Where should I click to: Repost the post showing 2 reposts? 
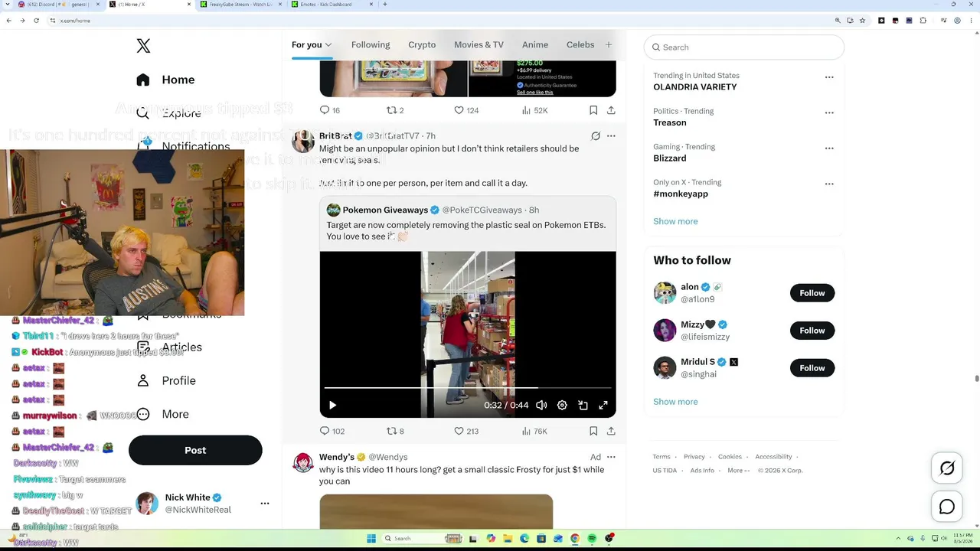395,110
